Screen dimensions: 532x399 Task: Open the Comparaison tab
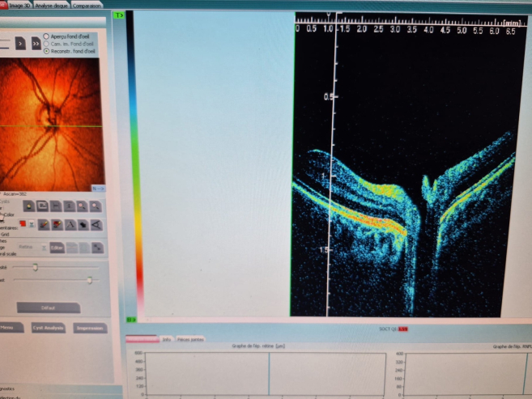[x=86, y=6]
